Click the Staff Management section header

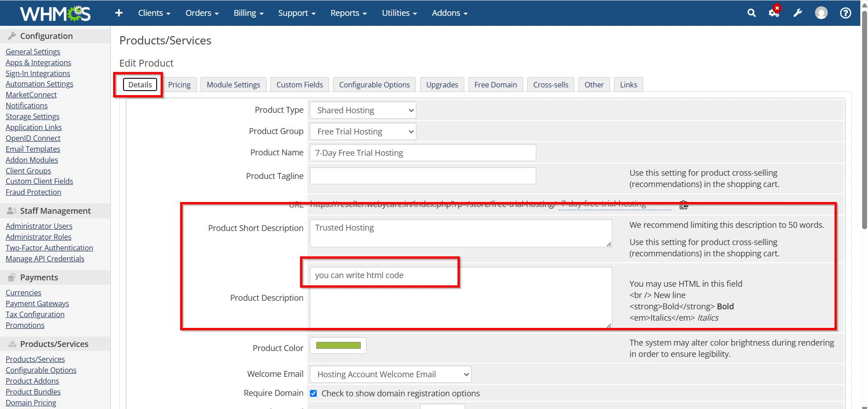tap(55, 211)
